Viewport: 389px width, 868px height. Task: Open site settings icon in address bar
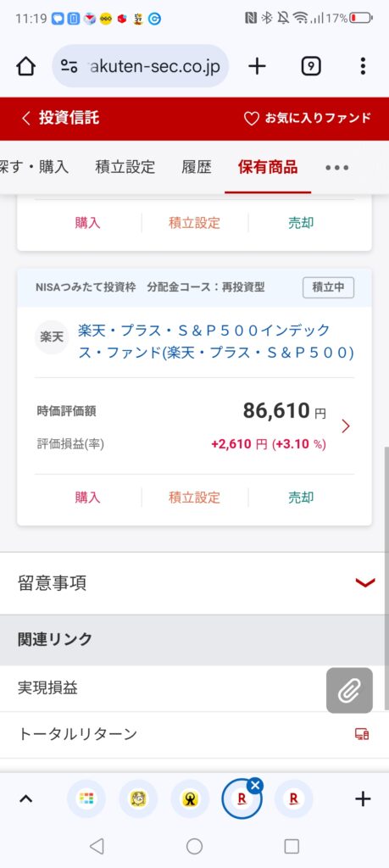coord(69,66)
